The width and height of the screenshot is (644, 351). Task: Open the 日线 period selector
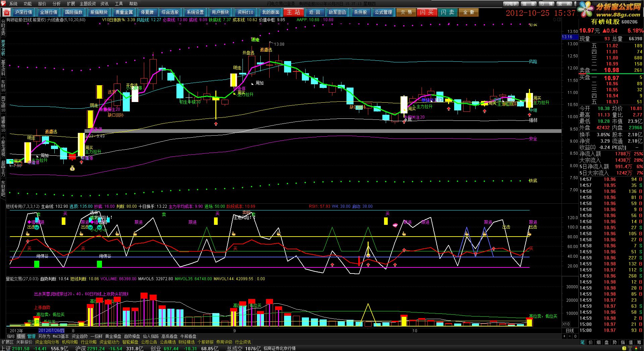click(570, 331)
